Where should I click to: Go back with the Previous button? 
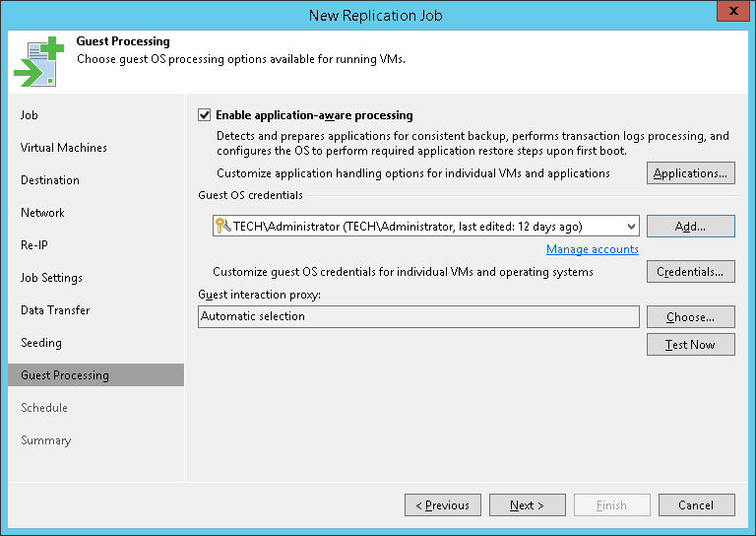click(442, 505)
